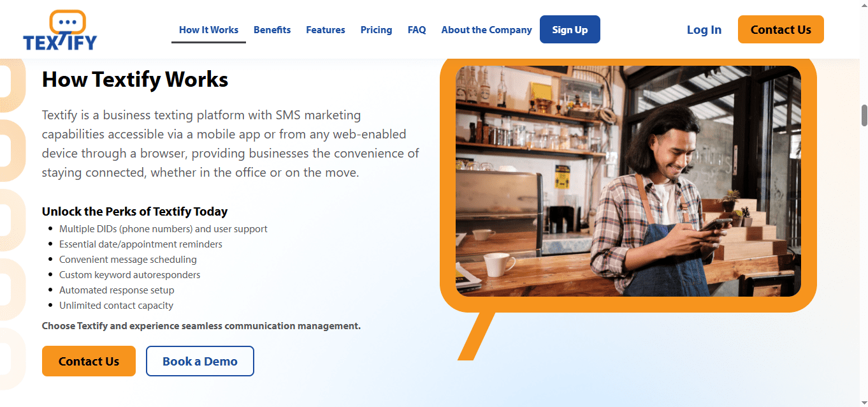Go to the Benefits section
Image resolution: width=868 pixels, height=407 pixels.
(x=272, y=30)
